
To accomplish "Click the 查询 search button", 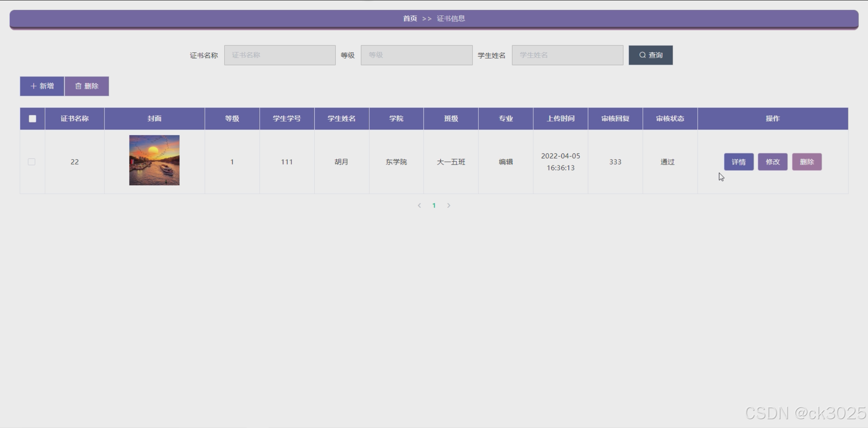I will [x=651, y=55].
